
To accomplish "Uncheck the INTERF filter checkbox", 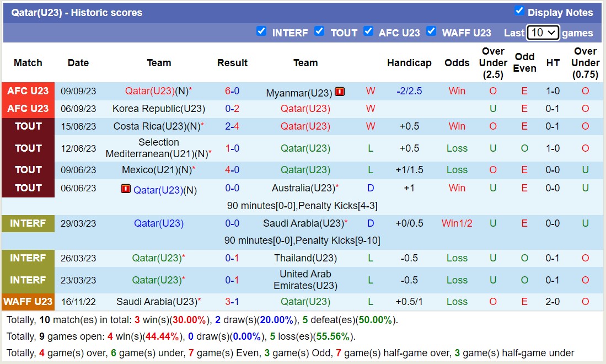I will click(261, 31).
